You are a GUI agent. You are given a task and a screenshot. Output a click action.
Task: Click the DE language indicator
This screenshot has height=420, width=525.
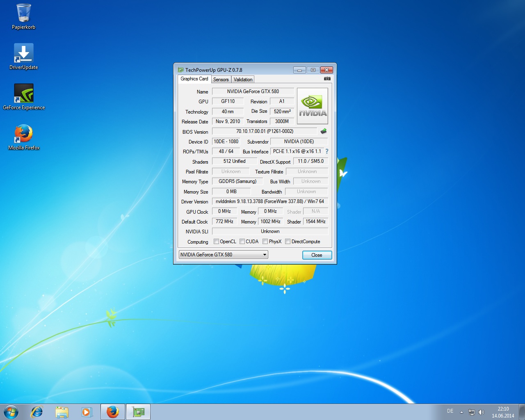450,411
